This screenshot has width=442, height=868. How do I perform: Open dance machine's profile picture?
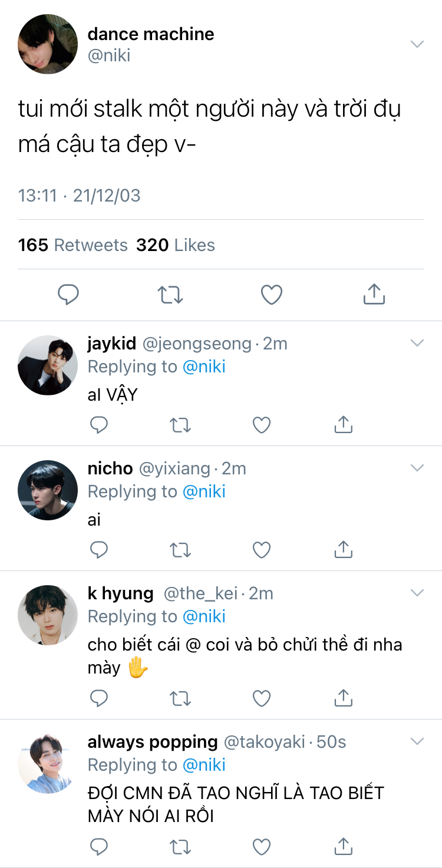pos(48,44)
